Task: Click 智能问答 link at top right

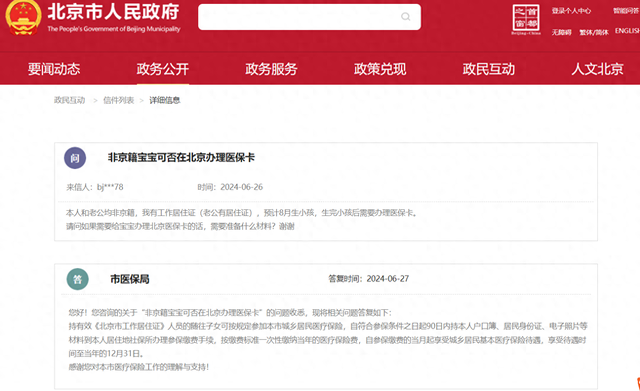Action: coord(626,11)
